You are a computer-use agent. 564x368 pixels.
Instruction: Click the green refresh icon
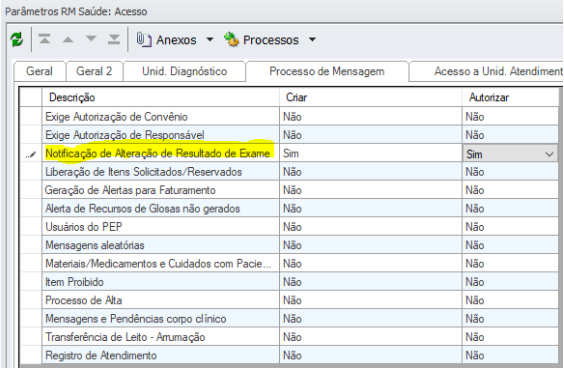17,40
